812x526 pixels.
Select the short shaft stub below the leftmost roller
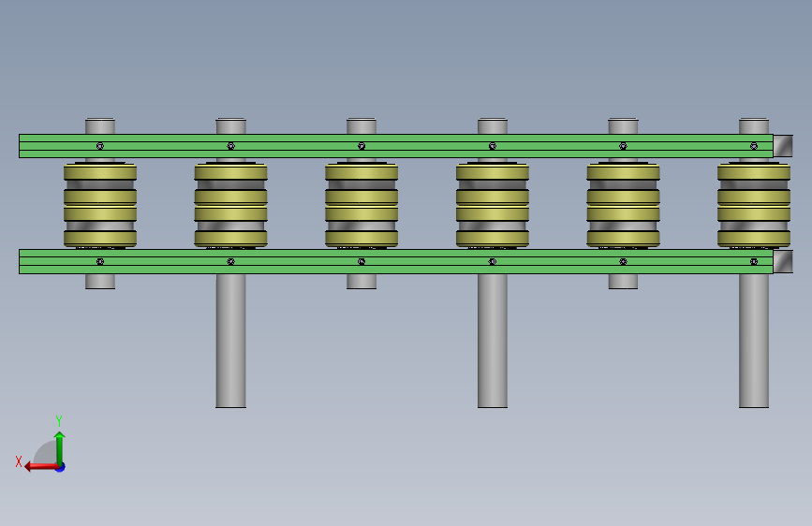pos(100,281)
